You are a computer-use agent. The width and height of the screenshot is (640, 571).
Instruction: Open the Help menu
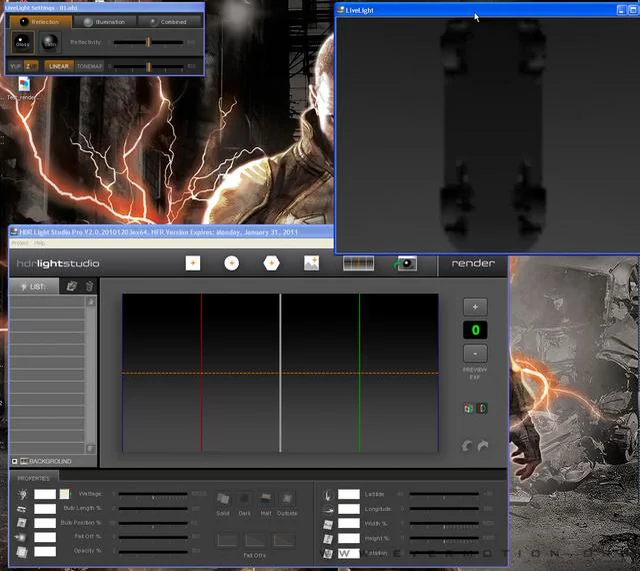point(40,243)
